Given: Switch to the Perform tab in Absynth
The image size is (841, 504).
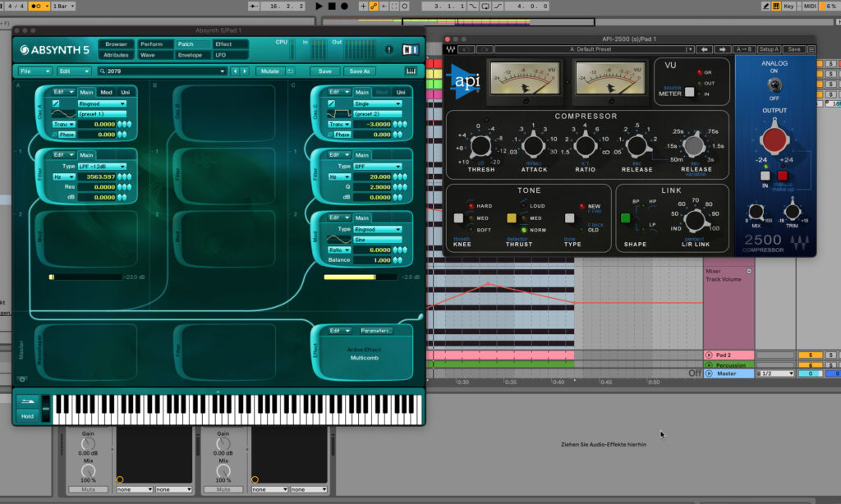Looking at the screenshot, I should pyautogui.click(x=152, y=44).
